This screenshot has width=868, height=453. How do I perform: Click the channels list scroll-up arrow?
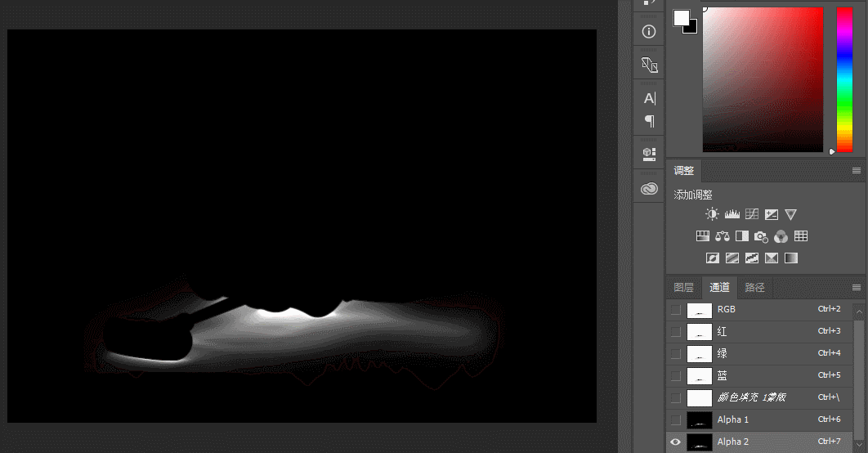(859, 312)
